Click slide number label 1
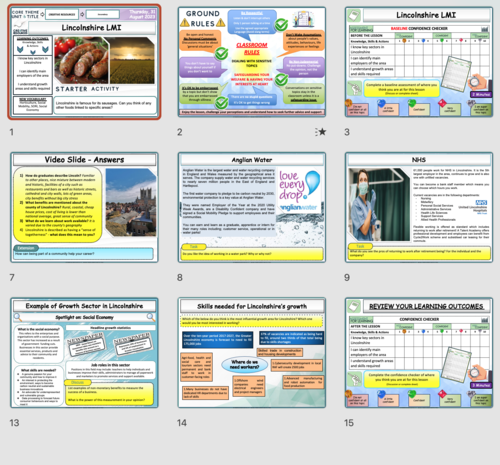The width and height of the screenshot is (500, 465). (12, 132)
